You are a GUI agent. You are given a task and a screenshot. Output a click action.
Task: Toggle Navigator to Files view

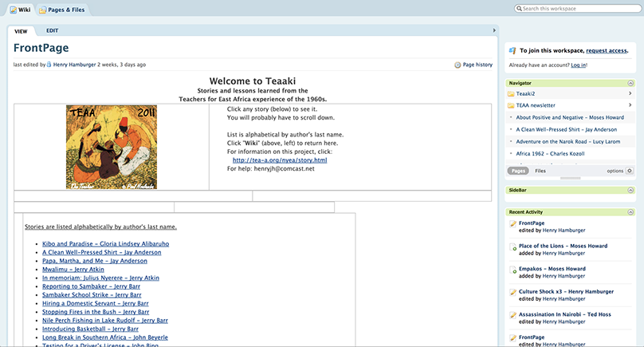click(x=540, y=171)
